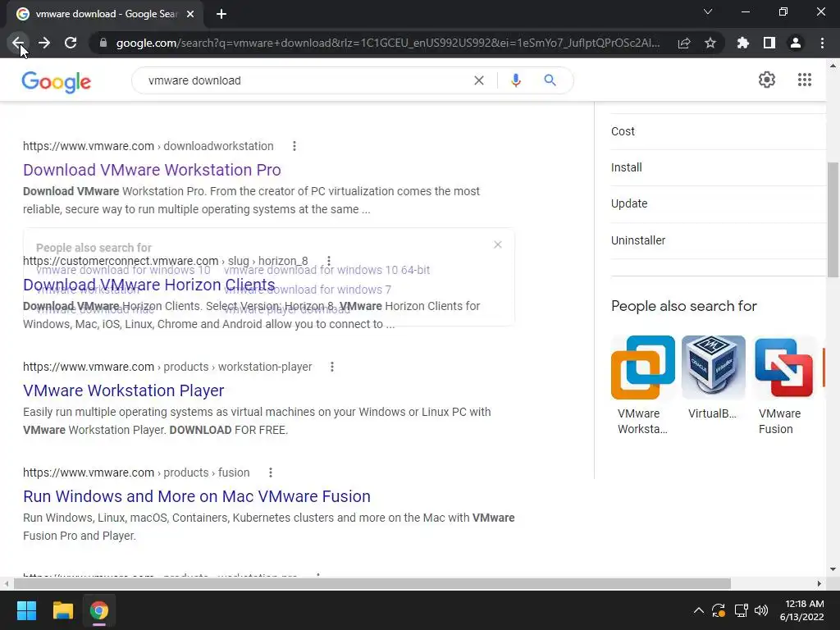Open Chrome three-dot menu

tap(822, 43)
